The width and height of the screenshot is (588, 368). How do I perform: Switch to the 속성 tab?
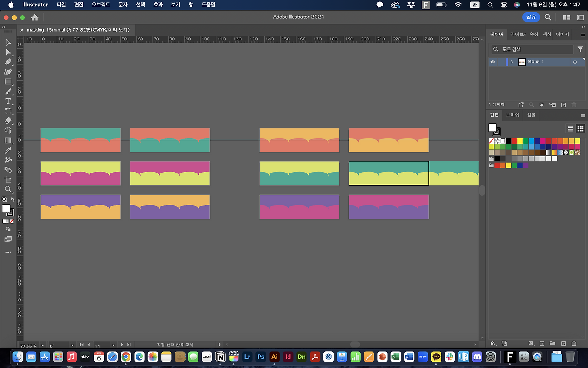tap(534, 34)
